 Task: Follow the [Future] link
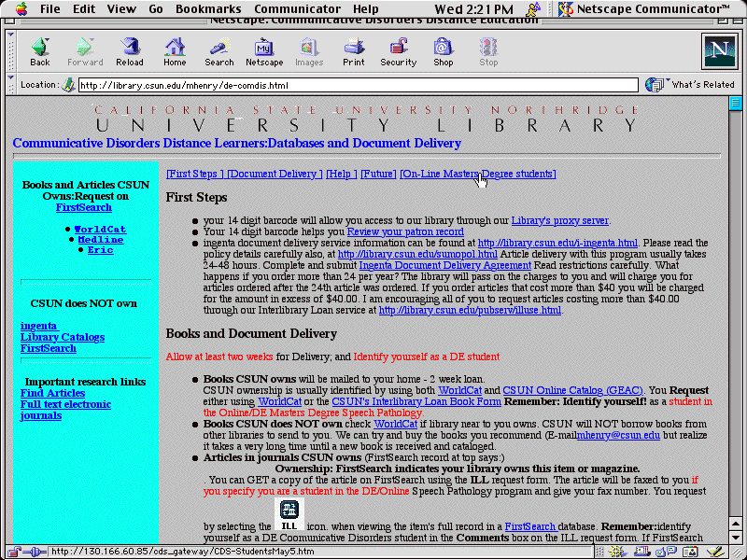coord(378,174)
